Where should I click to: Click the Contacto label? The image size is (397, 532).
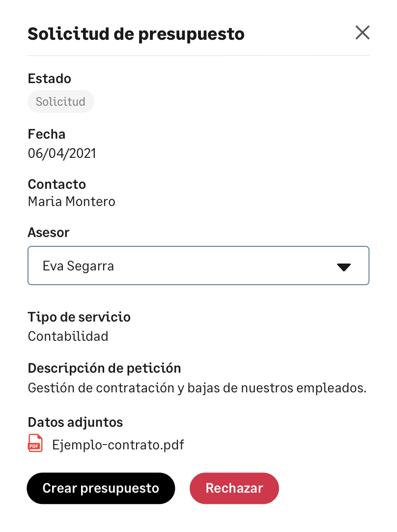[57, 184]
